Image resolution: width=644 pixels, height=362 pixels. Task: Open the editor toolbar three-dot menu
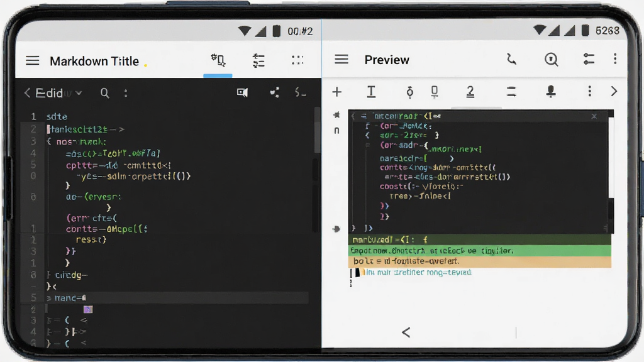[126, 93]
